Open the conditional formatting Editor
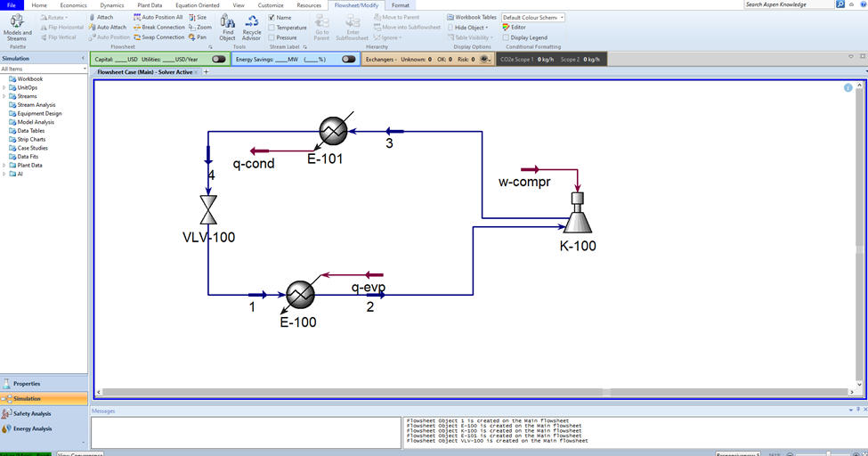 click(515, 27)
